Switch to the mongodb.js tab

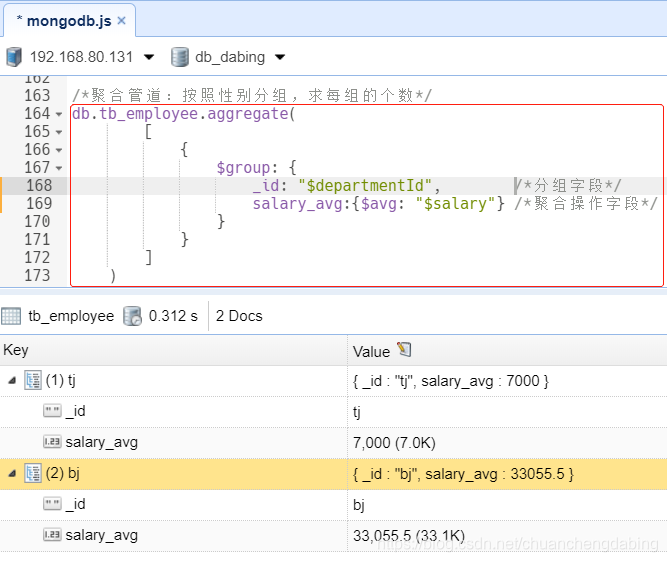click(68, 20)
